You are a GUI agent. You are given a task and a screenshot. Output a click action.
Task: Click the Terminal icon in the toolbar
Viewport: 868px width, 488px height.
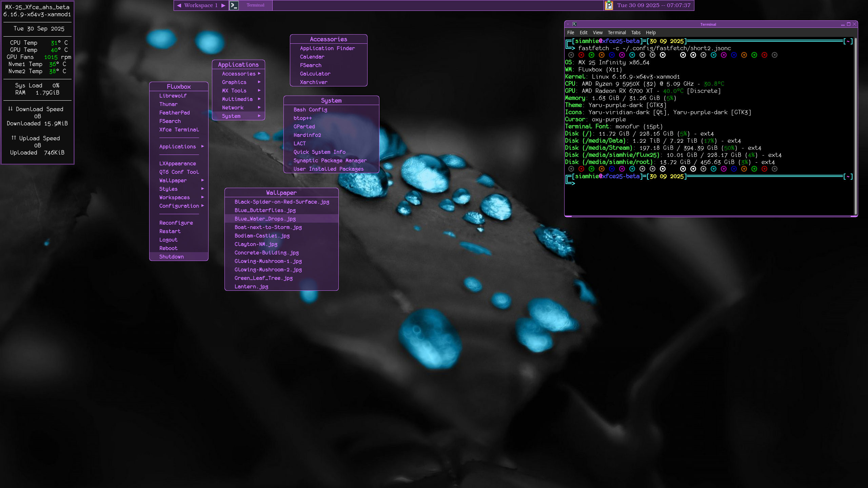[x=234, y=5]
